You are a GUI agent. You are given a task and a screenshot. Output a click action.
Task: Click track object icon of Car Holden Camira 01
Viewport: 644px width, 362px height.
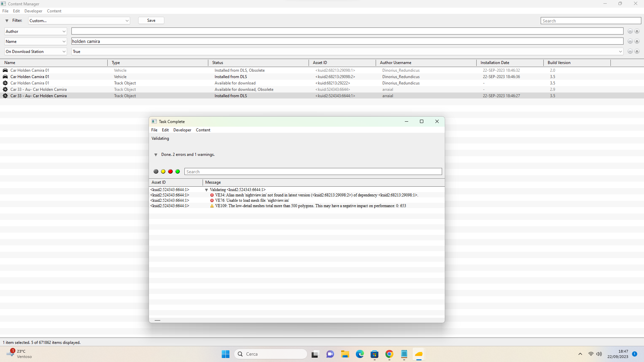(5, 83)
